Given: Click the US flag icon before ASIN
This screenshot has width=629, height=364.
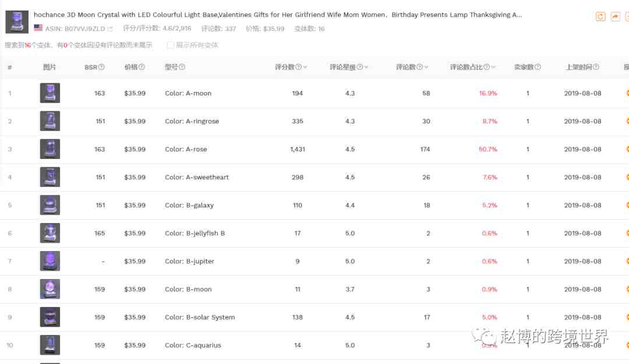Looking at the screenshot, I should [x=38, y=28].
